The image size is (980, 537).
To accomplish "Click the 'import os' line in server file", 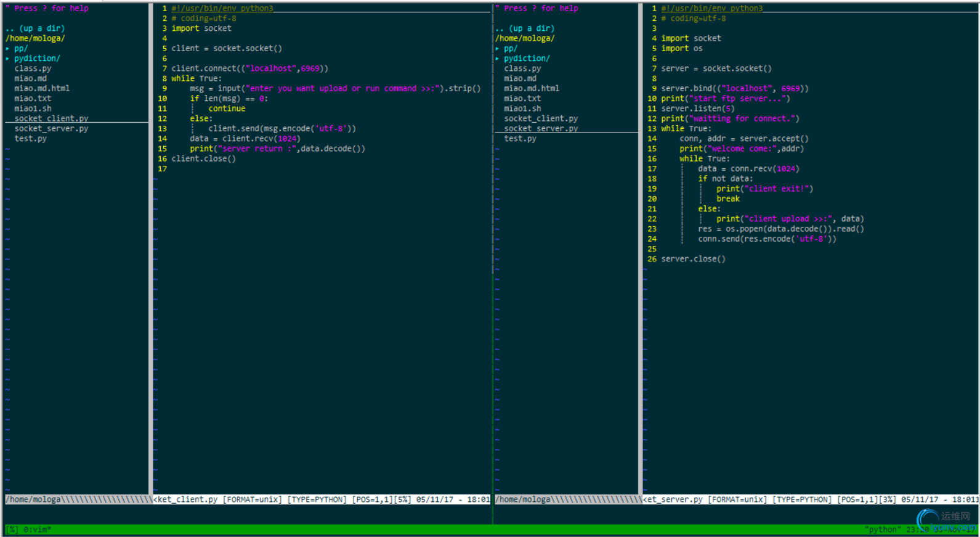I will (681, 48).
